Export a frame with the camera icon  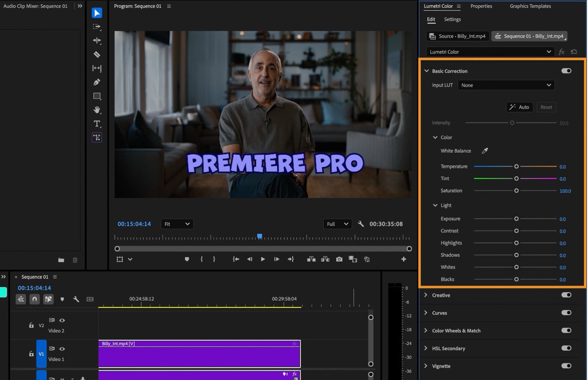(339, 259)
